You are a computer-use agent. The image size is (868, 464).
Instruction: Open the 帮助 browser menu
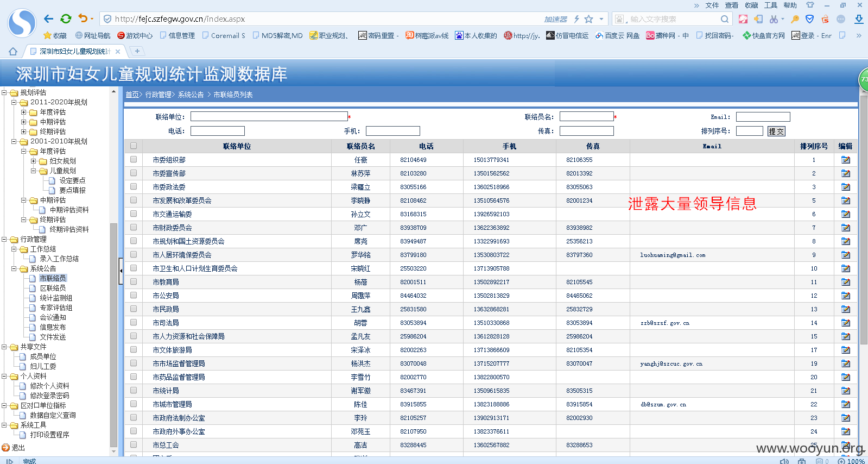(x=790, y=5)
